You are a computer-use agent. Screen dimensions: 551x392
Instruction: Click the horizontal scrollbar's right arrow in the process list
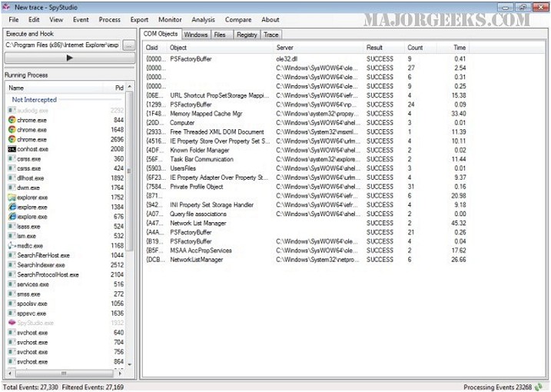(x=120, y=373)
